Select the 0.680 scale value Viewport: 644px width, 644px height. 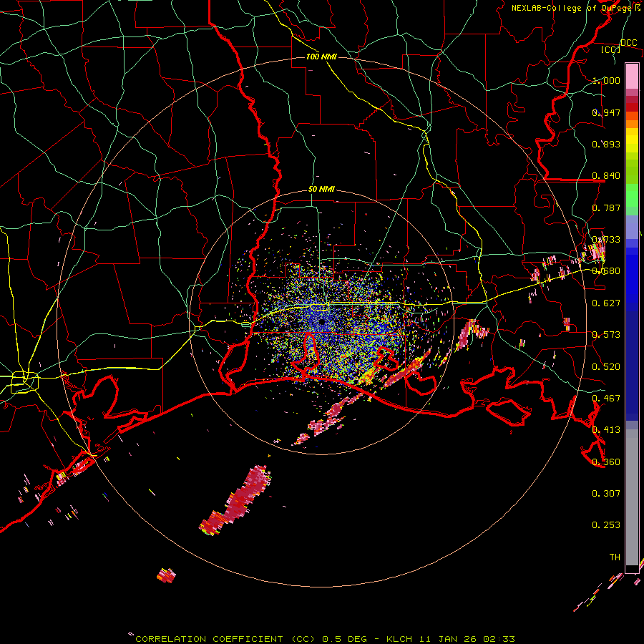click(x=606, y=271)
